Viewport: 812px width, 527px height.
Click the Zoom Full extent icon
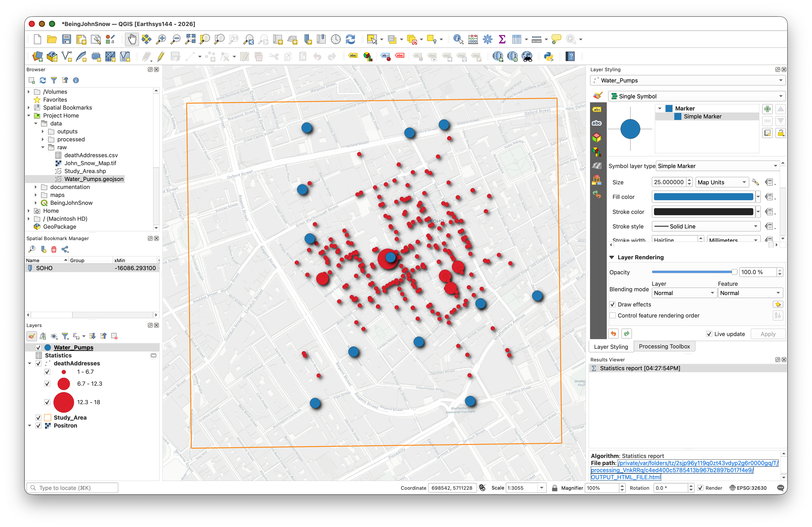190,39
